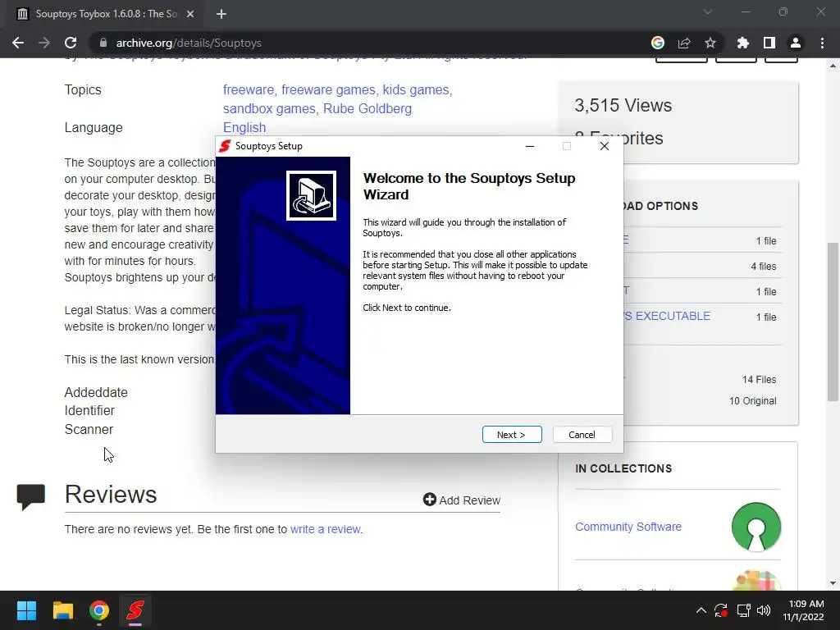Click the Welcome to Souptoys Setup Wizard heading
Image resolution: width=840 pixels, height=630 pixels.
[x=469, y=186]
